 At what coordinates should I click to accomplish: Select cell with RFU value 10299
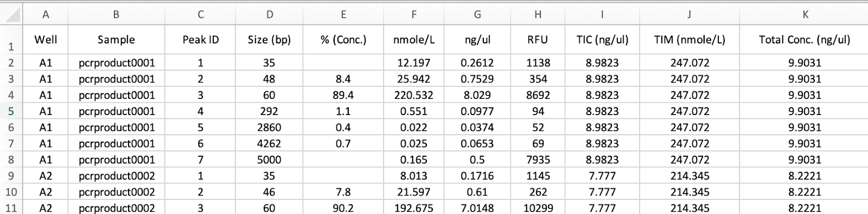click(538, 207)
